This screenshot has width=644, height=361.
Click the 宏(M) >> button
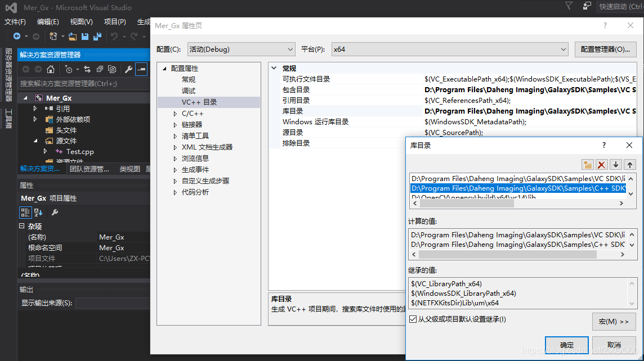point(614,322)
